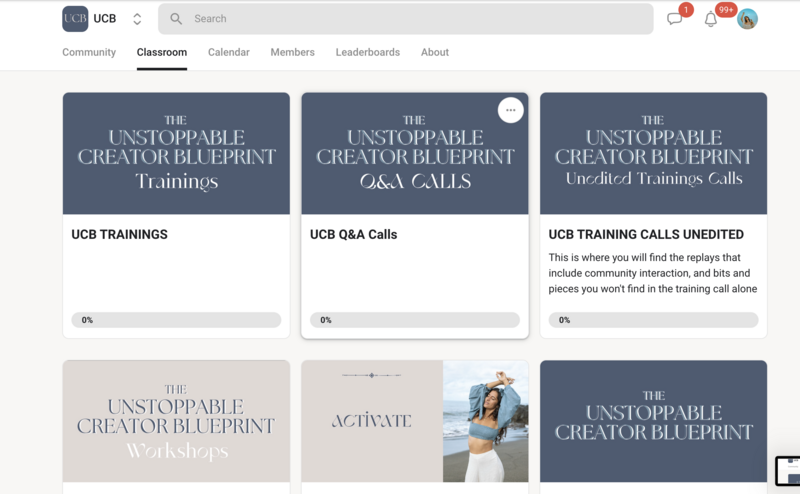Go to the Members tab
Viewport: 800px width, 494px height.
(292, 52)
